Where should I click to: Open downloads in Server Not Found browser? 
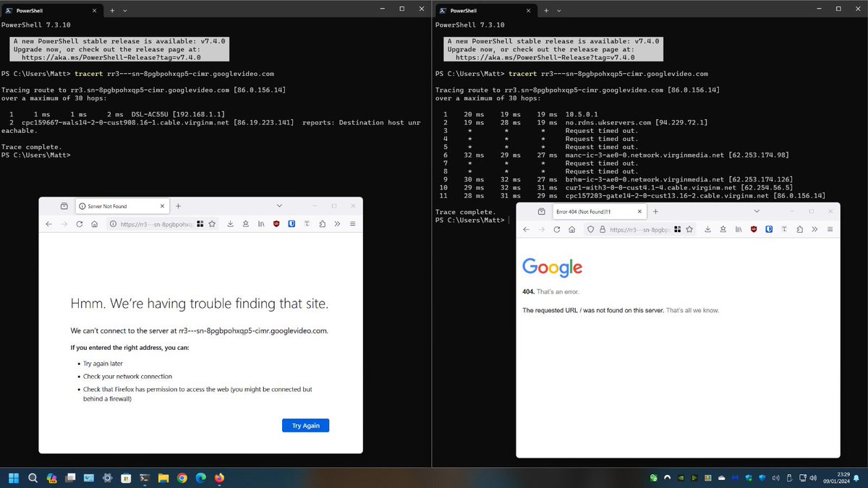(x=230, y=224)
